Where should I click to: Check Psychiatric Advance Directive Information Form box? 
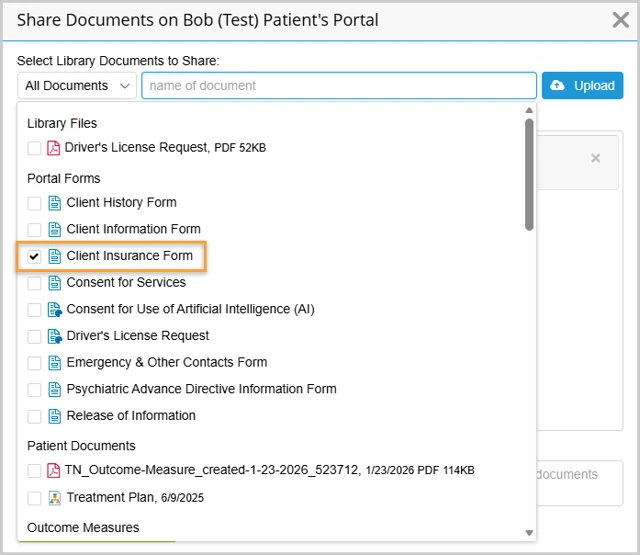coord(34,390)
